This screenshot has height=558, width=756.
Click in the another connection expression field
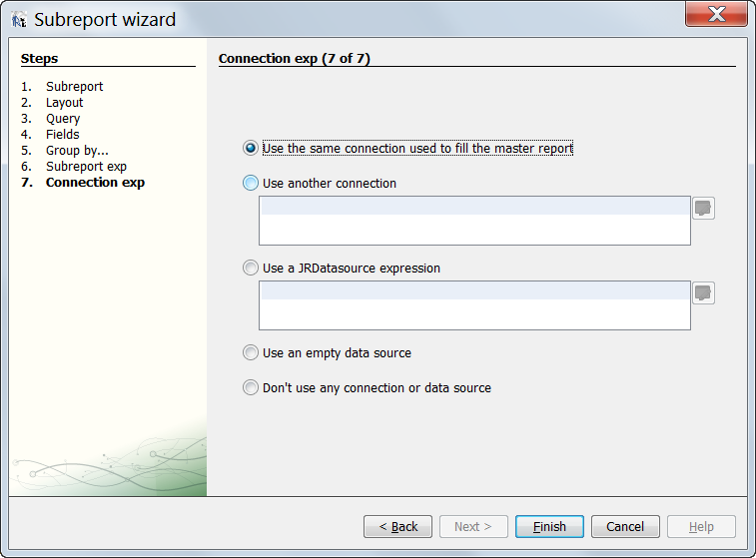(474, 221)
